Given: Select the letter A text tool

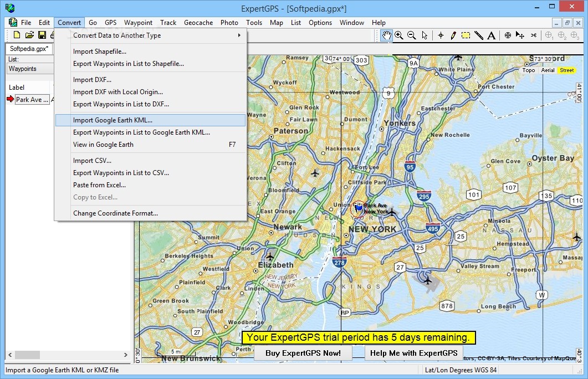Looking at the screenshot, I should tap(491, 35).
